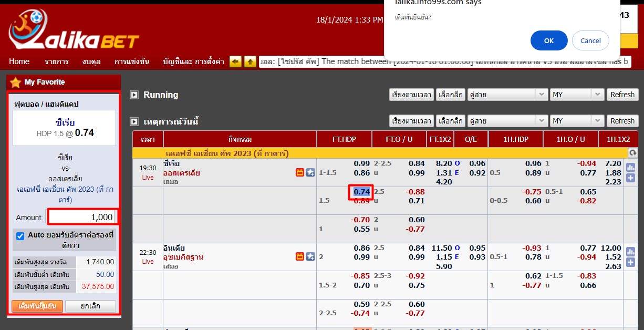Click the left arrow ticker icon
Viewport: 644px width, 330px height.
click(x=235, y=61)
